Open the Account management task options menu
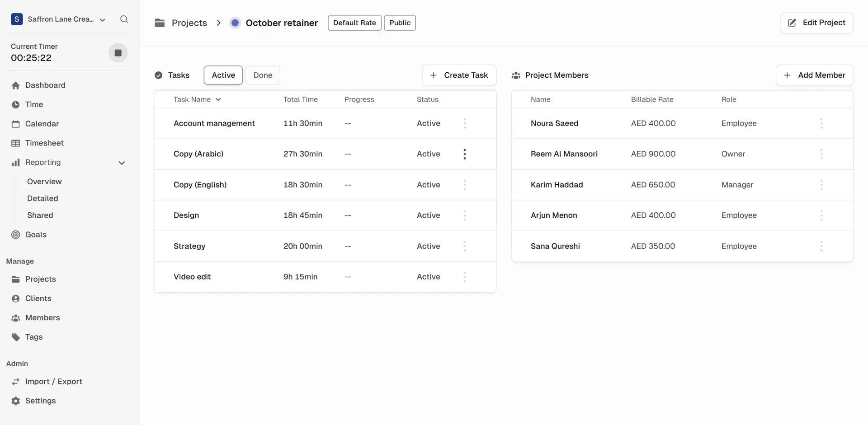This screenshot has width=868, height=425. (464, 123)
